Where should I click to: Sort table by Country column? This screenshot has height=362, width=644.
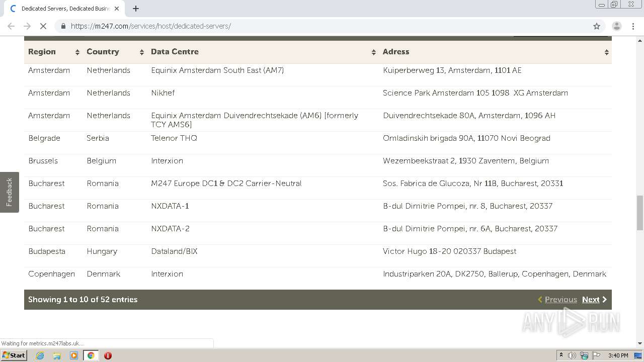[115, 52]
